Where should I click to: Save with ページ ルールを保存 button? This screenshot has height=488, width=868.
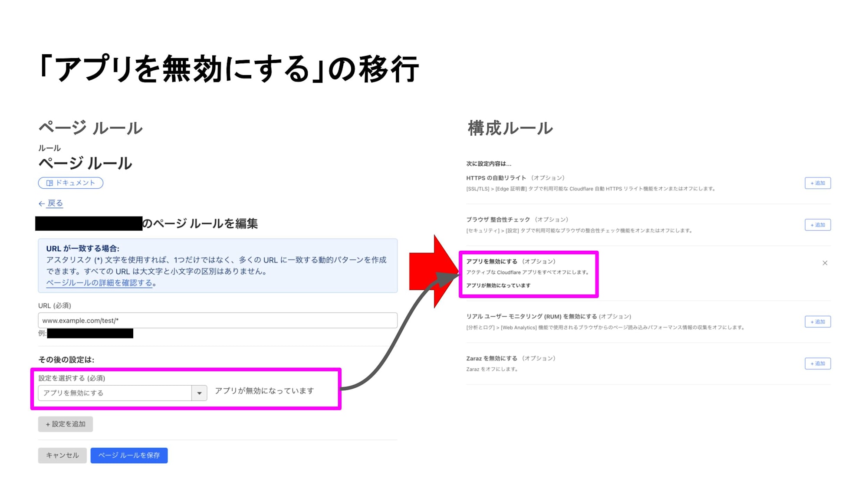coord(129,455)
